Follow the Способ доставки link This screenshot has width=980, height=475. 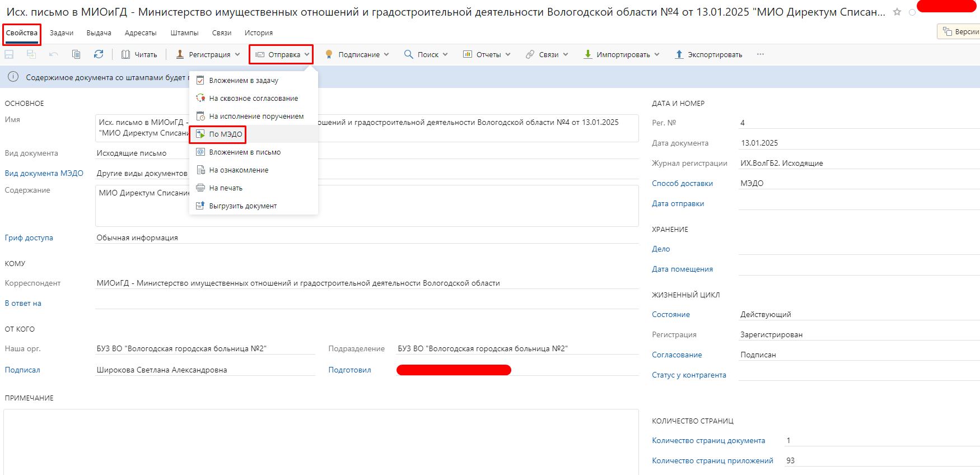coord(682,184)
